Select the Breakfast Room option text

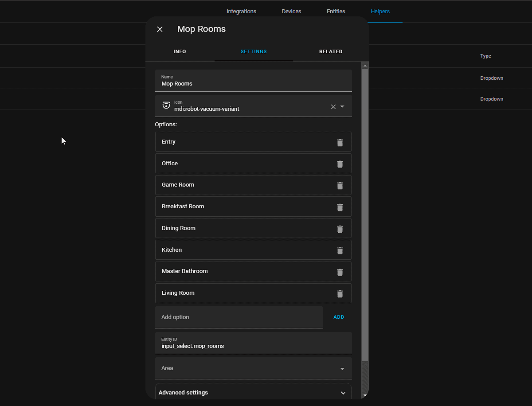point(183,207)
